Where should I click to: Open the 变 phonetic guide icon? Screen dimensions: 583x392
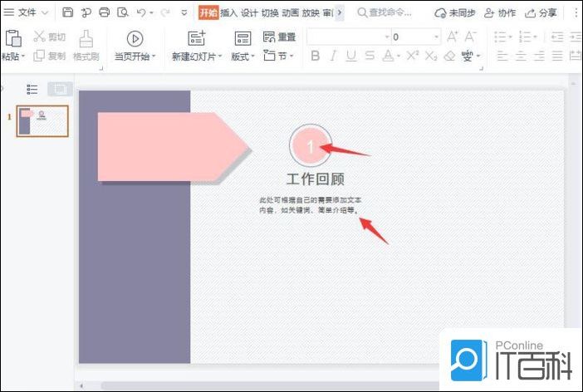click(x=468, y=56)
